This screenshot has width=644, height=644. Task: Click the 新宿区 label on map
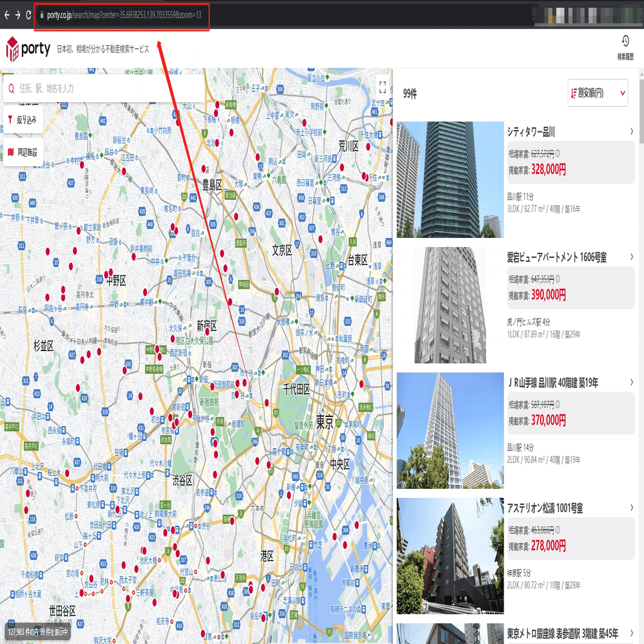tap(207, 326)
